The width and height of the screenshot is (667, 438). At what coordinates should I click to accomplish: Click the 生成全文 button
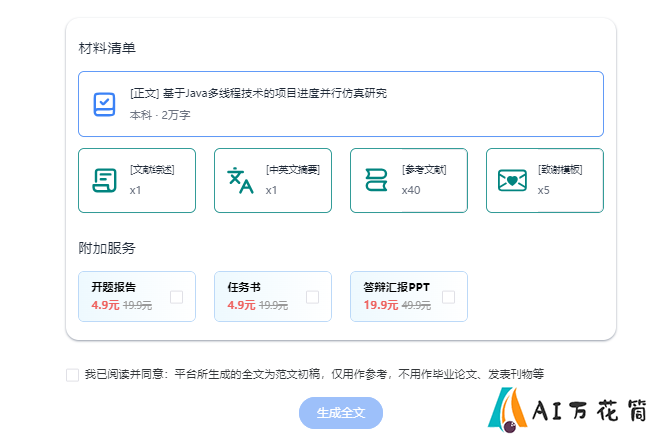point(341,413)
